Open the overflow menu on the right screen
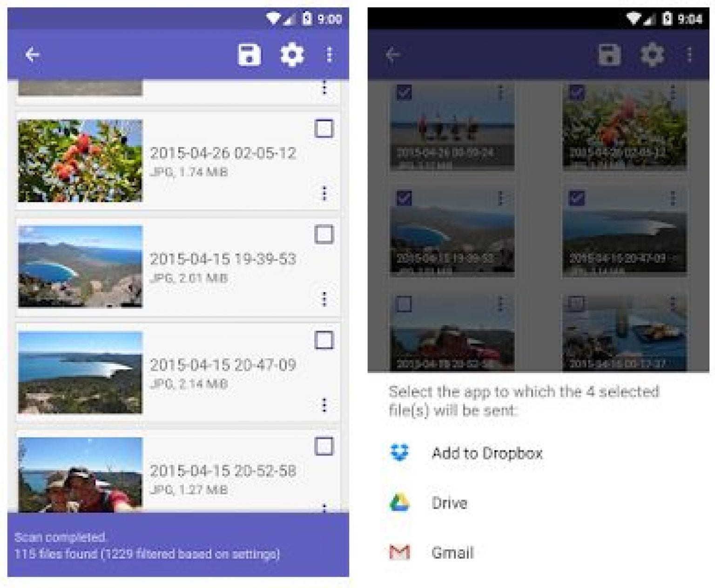The image size is (715, 588). [x=689, y=54]
